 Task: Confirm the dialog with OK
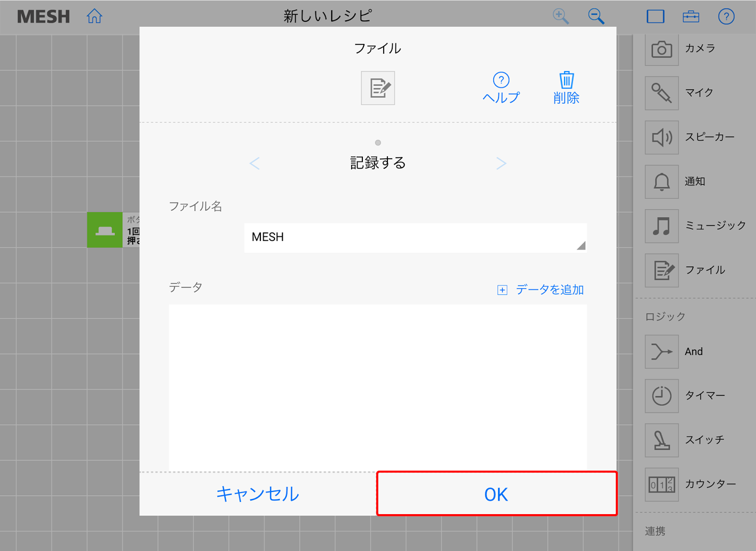(x=497, y=494)
